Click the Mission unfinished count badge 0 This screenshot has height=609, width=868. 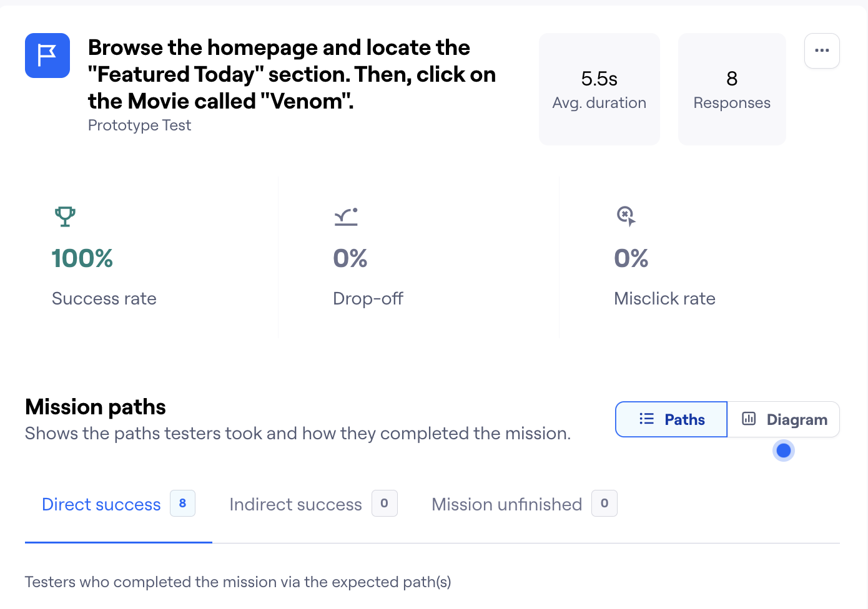point(604,504)
